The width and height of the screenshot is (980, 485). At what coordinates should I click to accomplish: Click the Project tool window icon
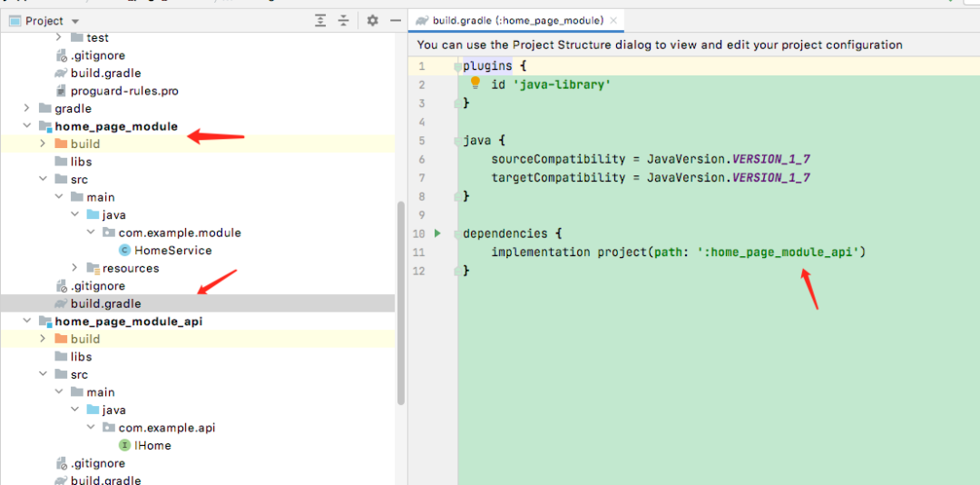(x=15, y=21)
